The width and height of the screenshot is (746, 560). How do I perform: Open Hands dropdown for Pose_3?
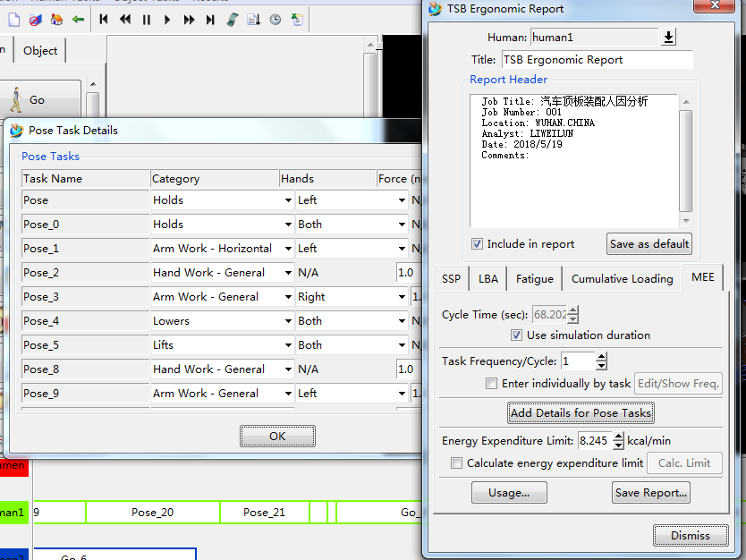pyautogui.click(x=402, y=297)
